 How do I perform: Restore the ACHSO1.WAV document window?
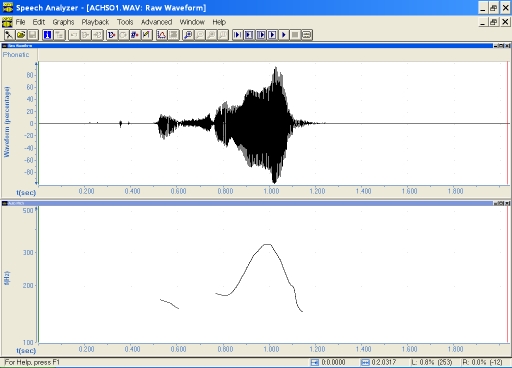(x=494, y=22)
